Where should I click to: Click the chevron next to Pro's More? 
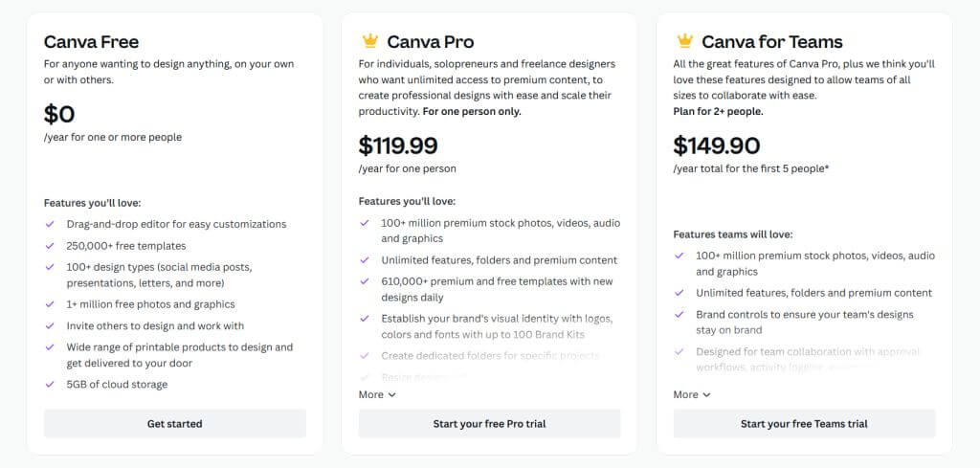coord(392,394)
